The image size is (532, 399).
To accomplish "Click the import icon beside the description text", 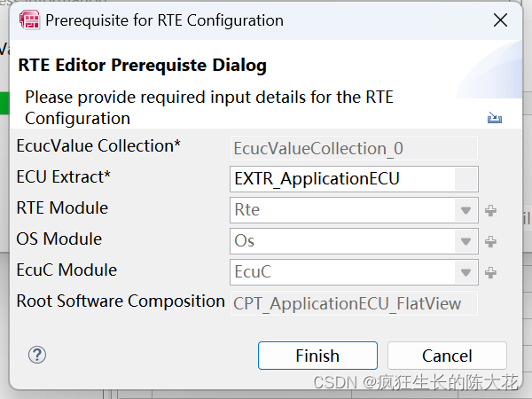I will point(495,117).
